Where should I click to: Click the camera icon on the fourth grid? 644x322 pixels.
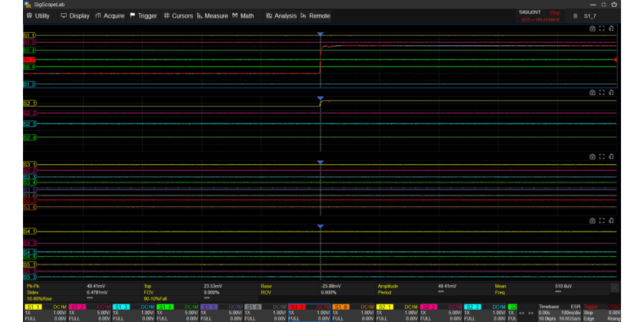click(x=592, y=219)
